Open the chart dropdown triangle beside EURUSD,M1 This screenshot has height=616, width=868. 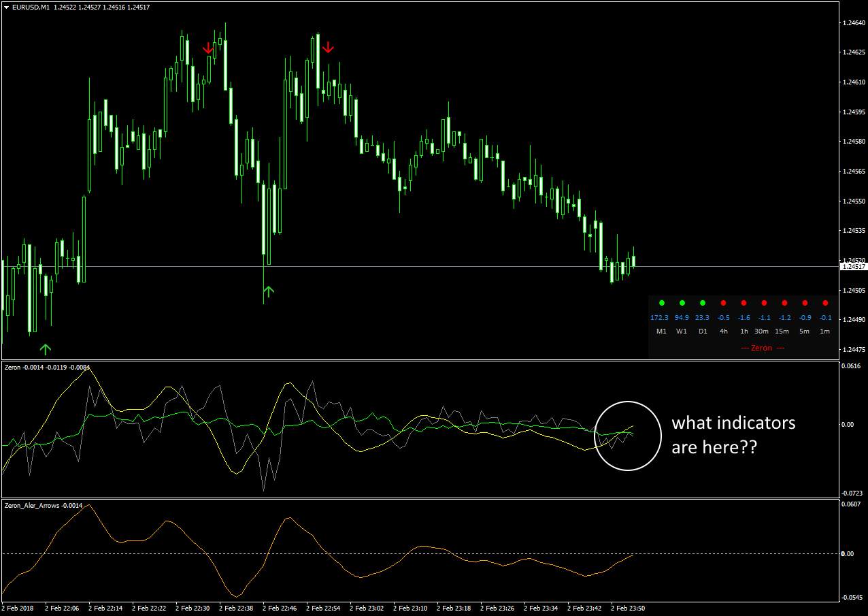pos(6,7)
